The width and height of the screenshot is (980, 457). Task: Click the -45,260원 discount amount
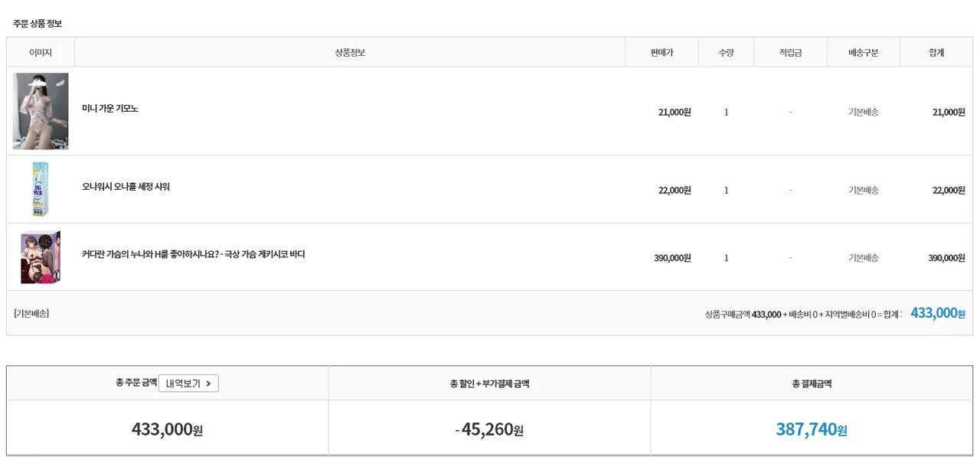pos(489,429)
